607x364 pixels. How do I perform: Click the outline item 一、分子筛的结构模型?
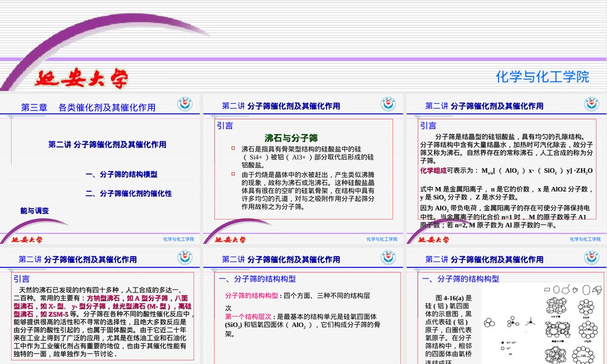[121, 175]
